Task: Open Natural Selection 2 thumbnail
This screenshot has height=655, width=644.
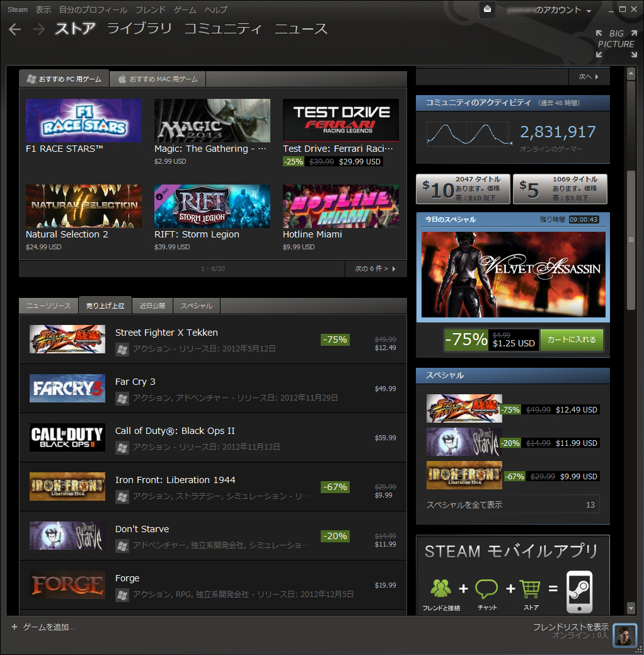Action: (84, 206)
